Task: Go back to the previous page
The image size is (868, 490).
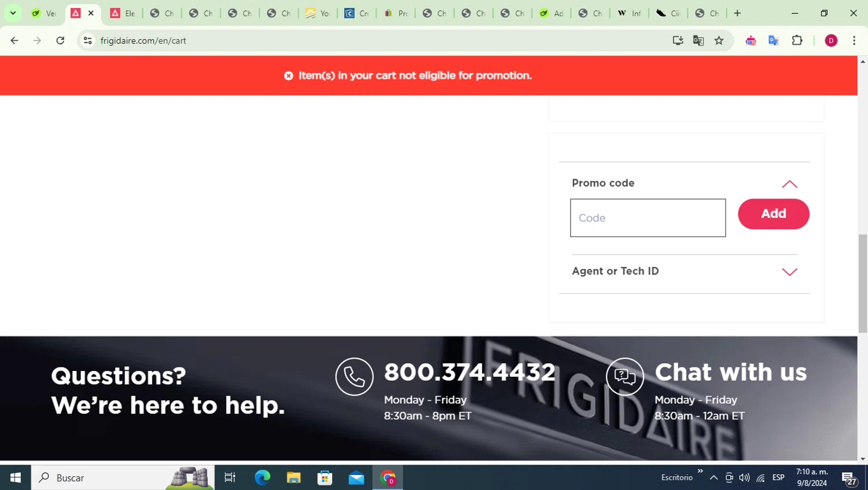Action: click(14, 40)
